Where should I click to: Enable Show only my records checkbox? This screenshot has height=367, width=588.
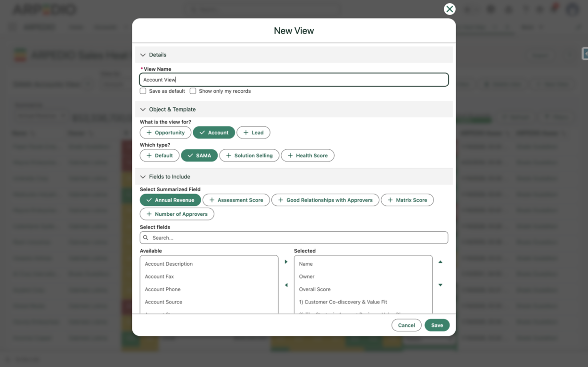point(193,91)
